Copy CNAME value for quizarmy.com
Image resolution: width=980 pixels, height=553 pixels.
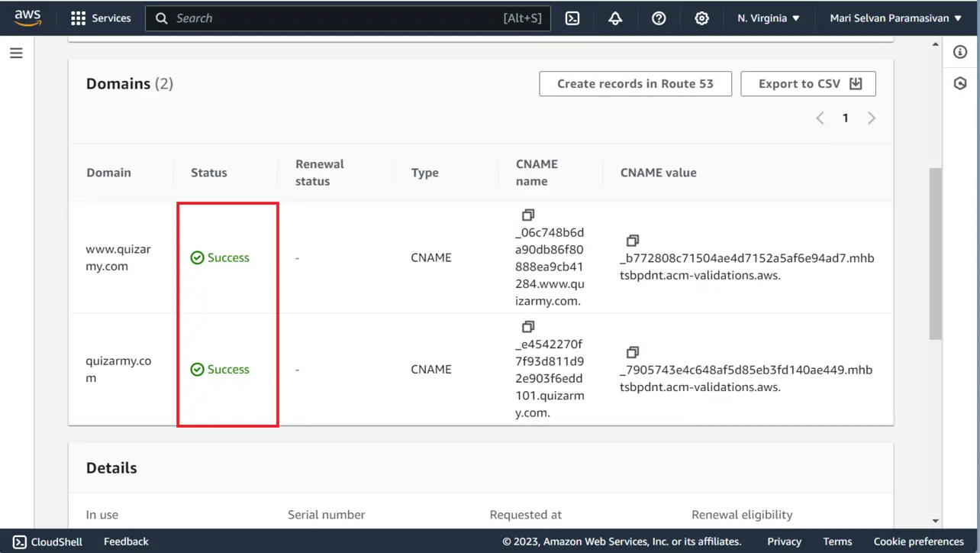pos(632,352)
